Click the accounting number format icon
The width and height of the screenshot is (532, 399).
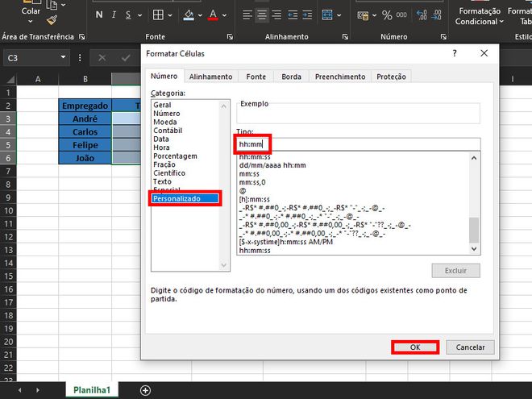tap(363, 15)
